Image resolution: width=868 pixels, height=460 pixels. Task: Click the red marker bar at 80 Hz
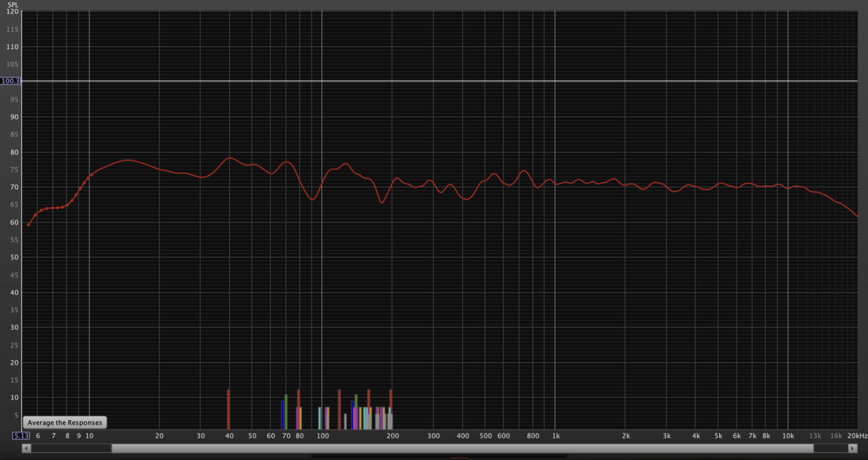click(x=298, y=398)
